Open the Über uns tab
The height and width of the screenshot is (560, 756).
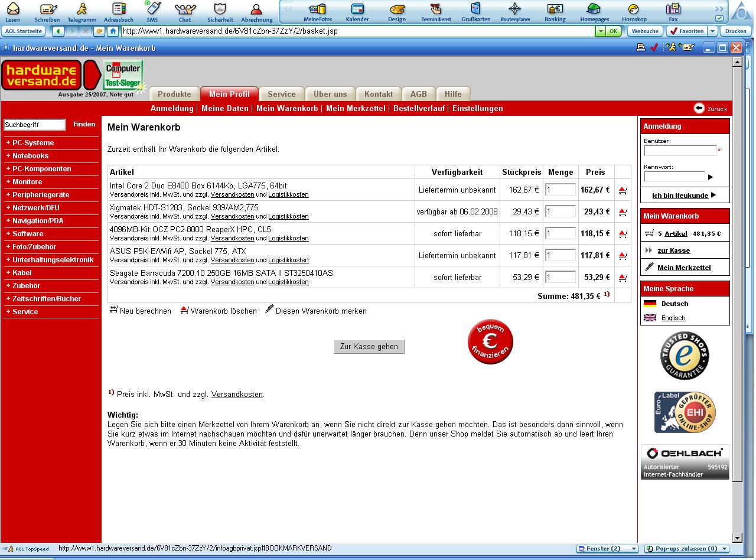point(330,94)
